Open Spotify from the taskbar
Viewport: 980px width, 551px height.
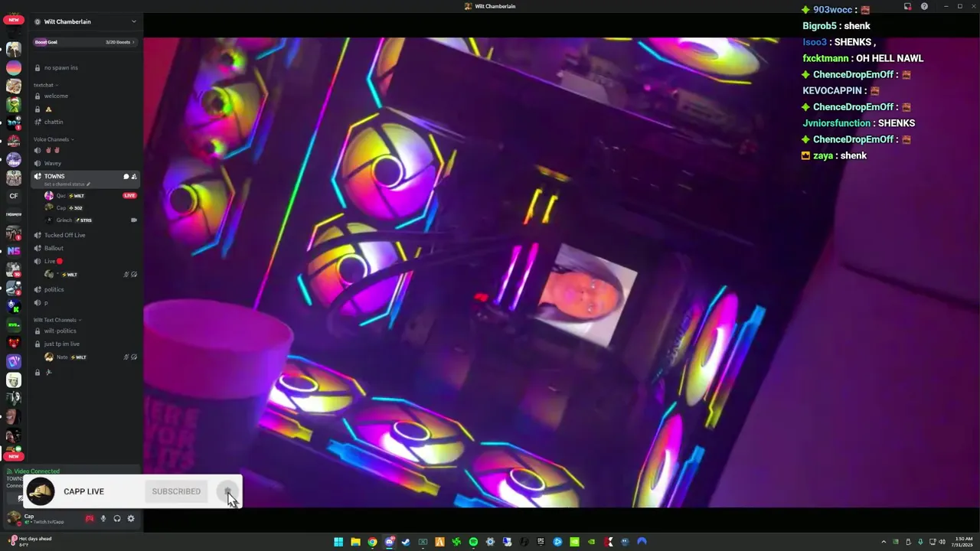473,542
